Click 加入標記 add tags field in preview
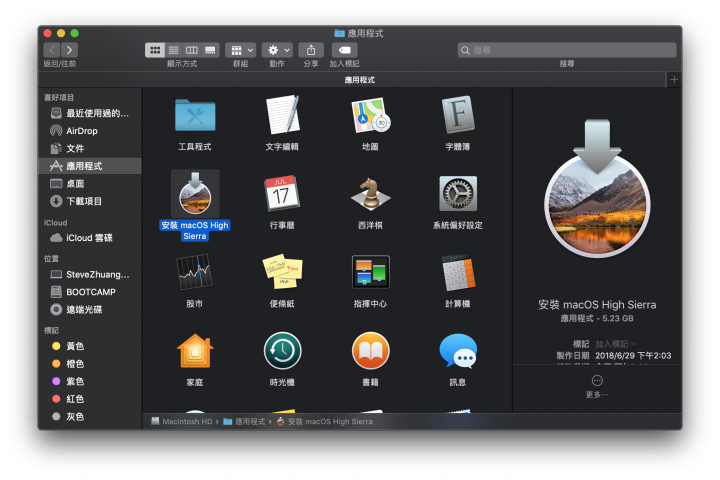The width and height of the screenshot is (720, 480). coord(615,344)
